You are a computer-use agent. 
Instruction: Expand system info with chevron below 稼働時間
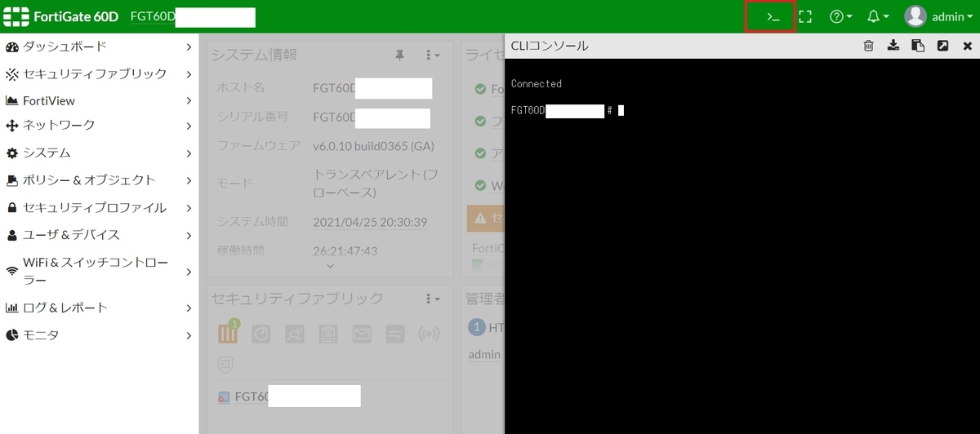coord(330,265)
